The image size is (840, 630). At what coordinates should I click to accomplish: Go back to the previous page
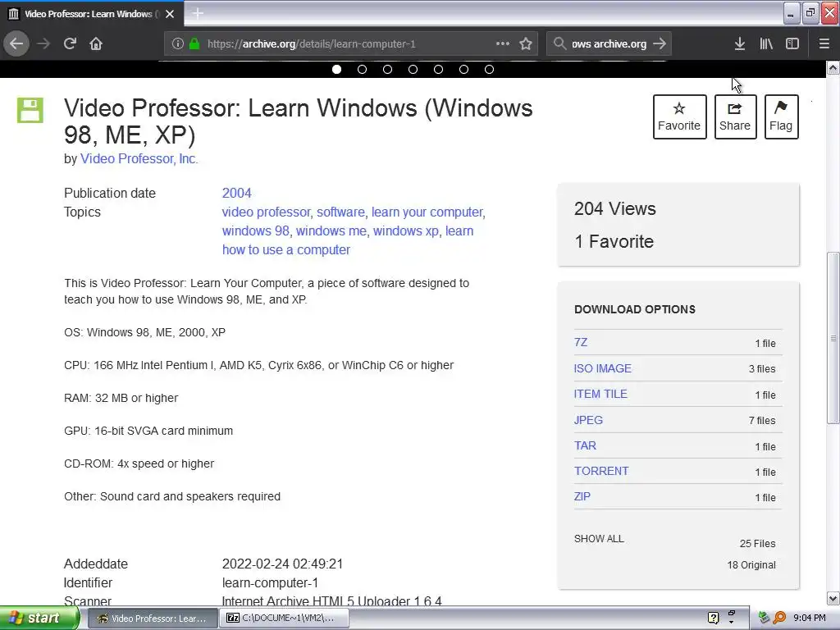tap(16, 43)
